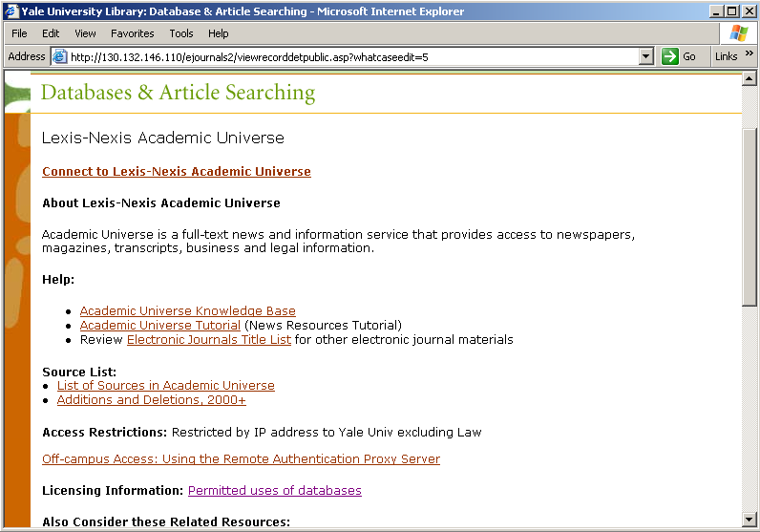Open the address bar dropdown arrow
This screenshot has height=532, width=760.
click(646, 56)
